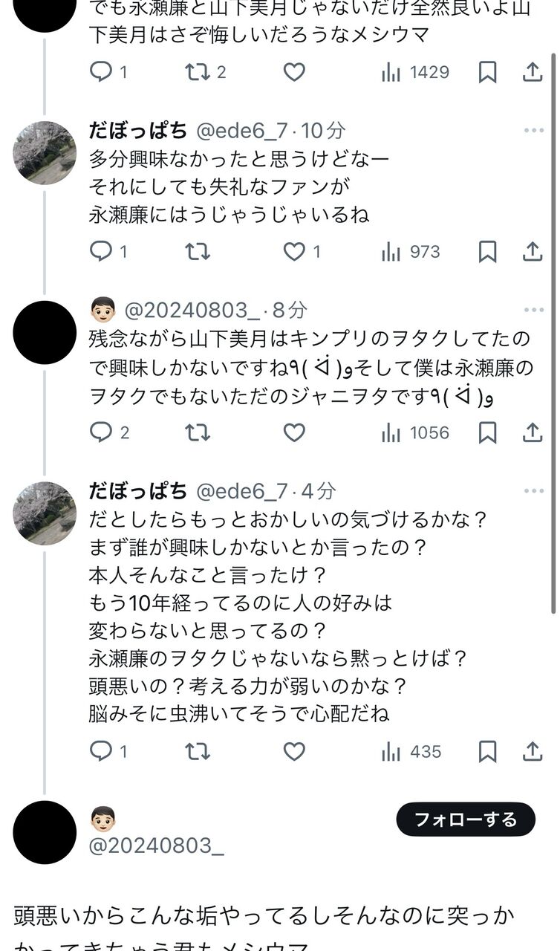Open more options on 4分 tweet
The width and height of the screenshot is (560, 951).
click(x=533, y=491)
